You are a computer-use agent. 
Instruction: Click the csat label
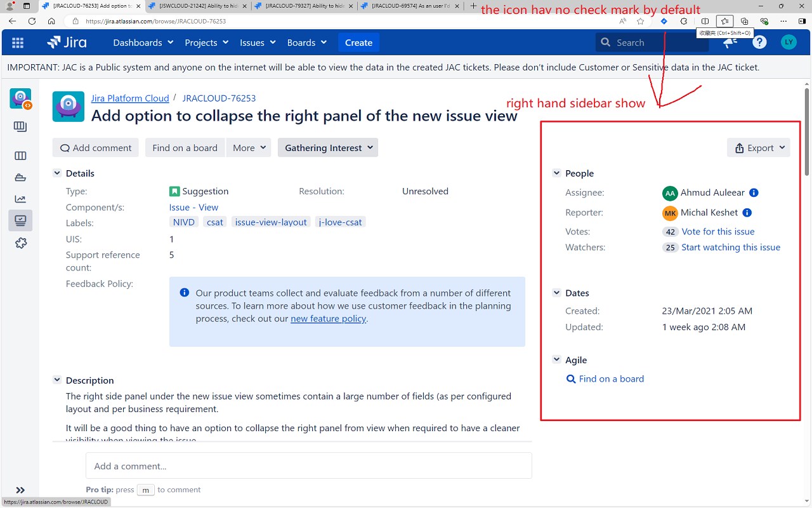(215, 222)
